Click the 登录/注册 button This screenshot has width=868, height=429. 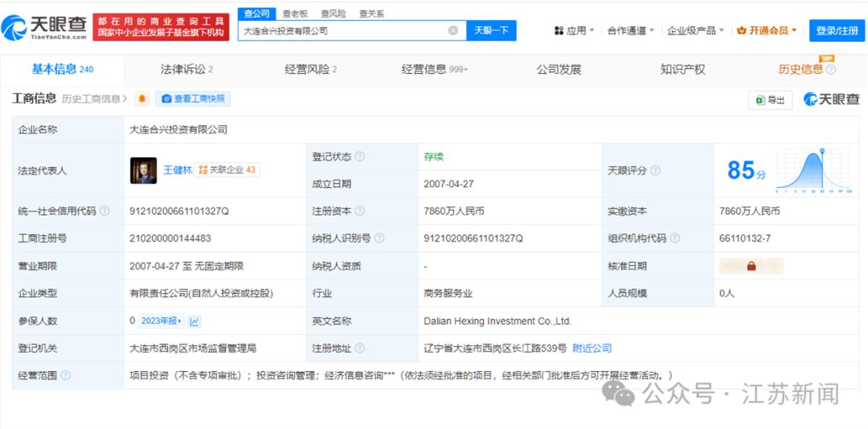[837, 30]
